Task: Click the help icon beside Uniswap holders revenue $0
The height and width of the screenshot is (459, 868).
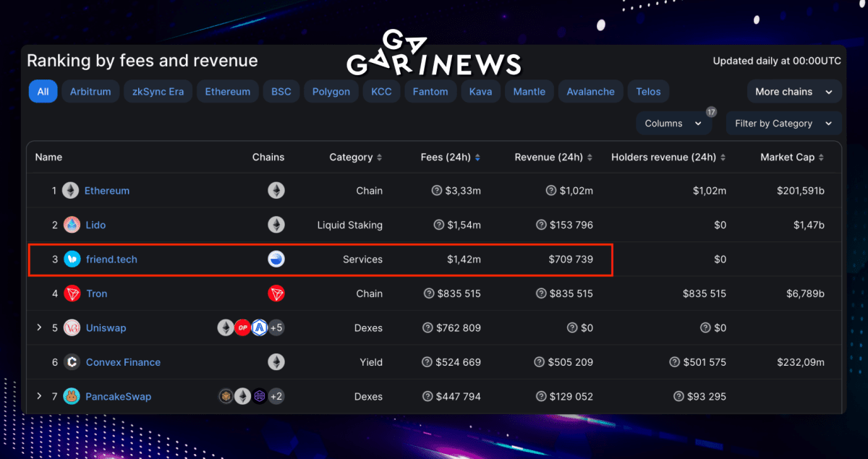Action: (705, 328)
